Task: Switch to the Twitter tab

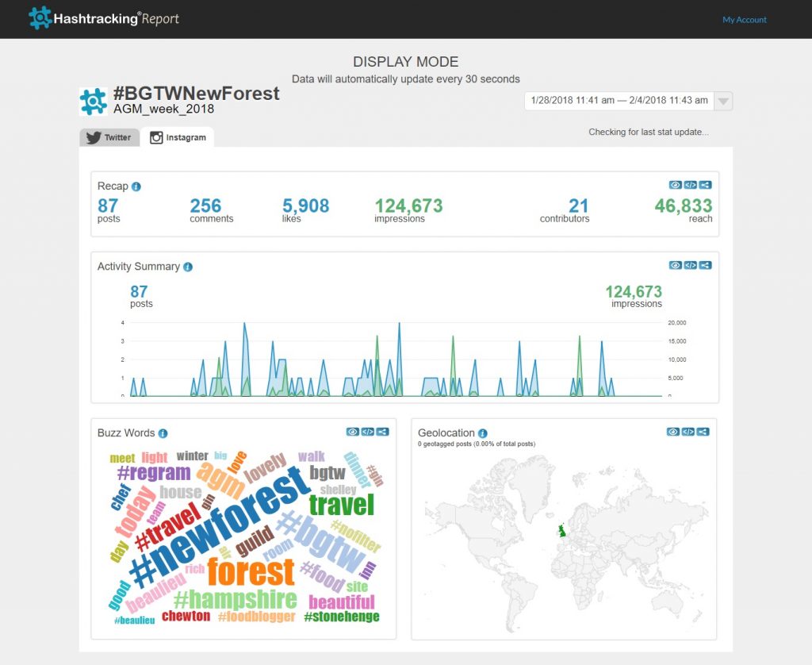Action: 109,137
